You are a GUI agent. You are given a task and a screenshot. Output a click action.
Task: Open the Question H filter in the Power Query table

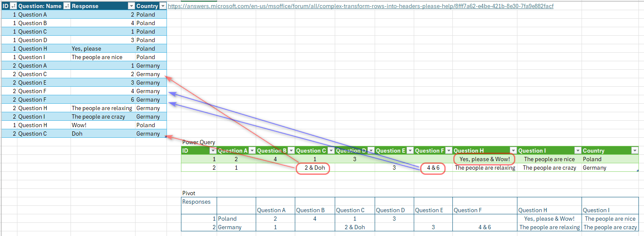513,151
